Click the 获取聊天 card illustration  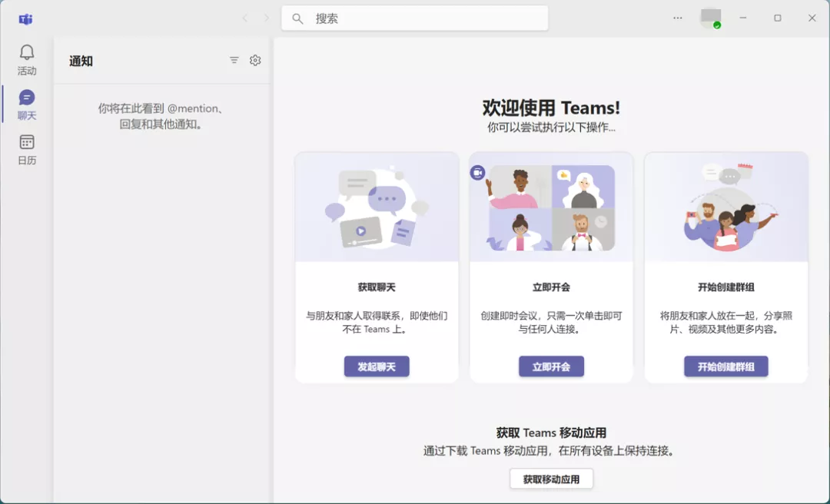click(x=376, y=207)
